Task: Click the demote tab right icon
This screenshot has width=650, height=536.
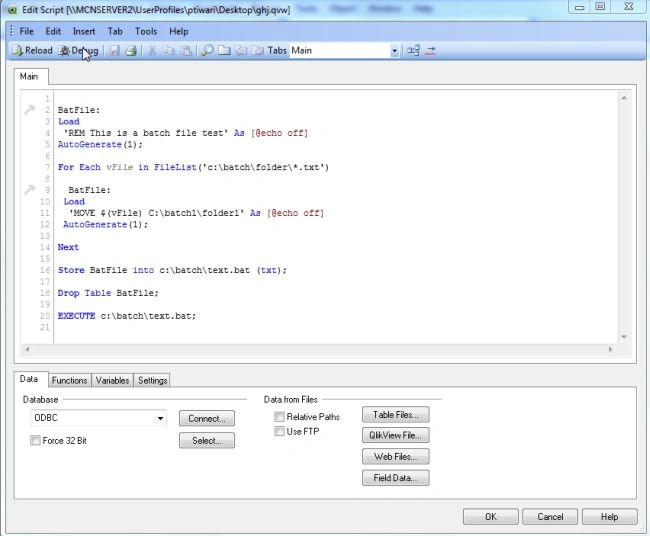Action: [x=258, y=51]
